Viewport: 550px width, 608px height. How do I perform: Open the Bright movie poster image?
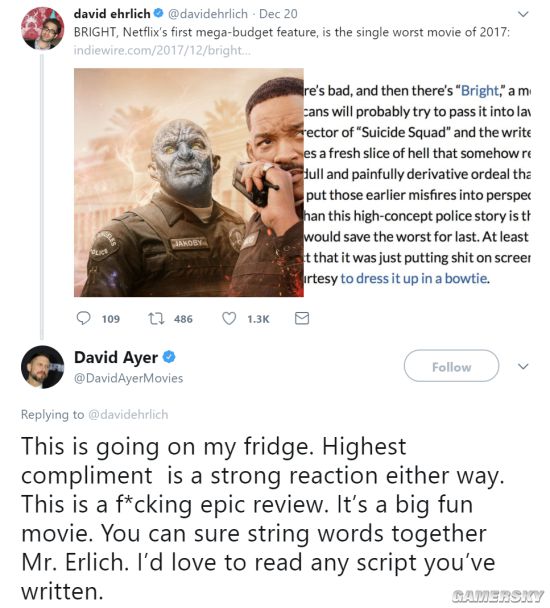click(x=189, y=183)
